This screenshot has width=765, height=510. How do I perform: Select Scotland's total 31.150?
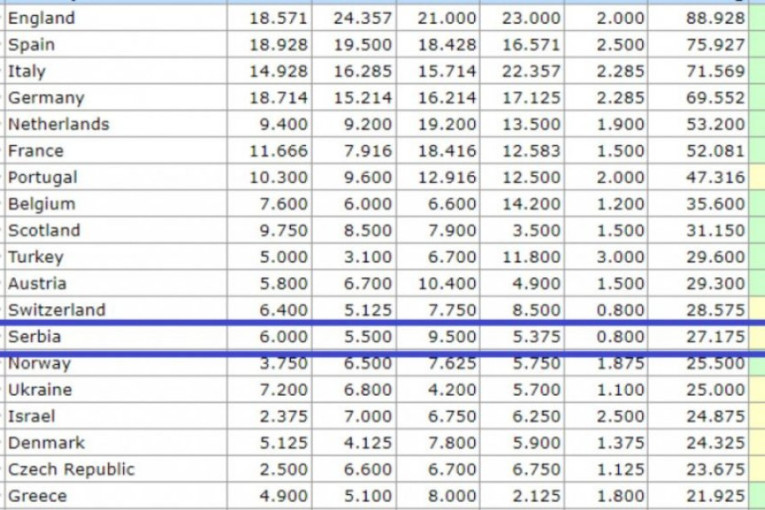(x=715, y=230)
